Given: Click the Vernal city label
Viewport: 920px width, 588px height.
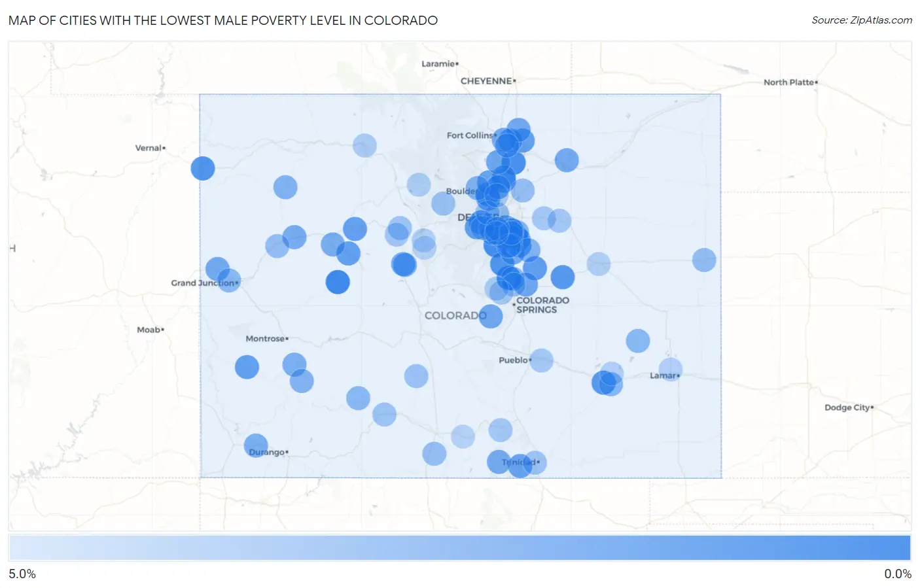Looking at the screenshot, I should [148, 148].
